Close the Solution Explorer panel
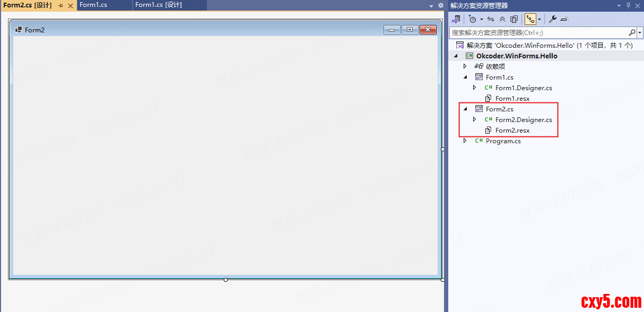Image resolution: width=644 pixels, height=312 pixels. (638, 5)
